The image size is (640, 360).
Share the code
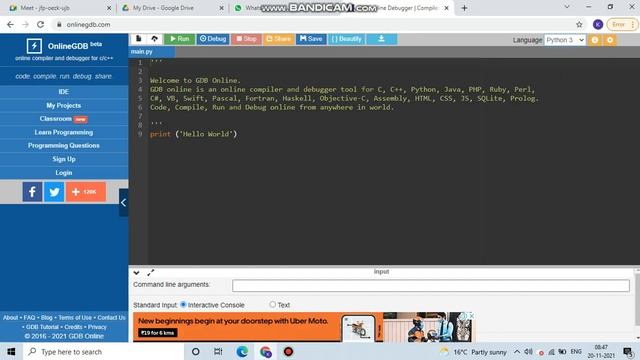[x=278, y=39]
